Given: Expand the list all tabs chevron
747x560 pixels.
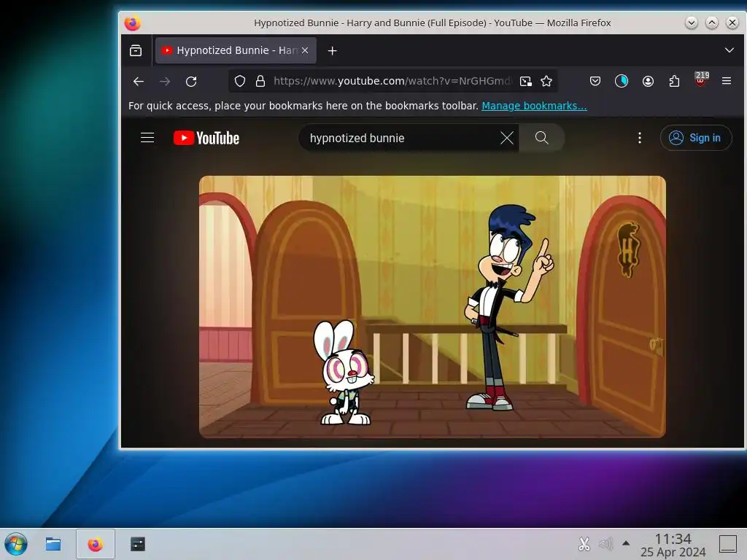Looking at the screenshot, I should click(x=729, y=50).
